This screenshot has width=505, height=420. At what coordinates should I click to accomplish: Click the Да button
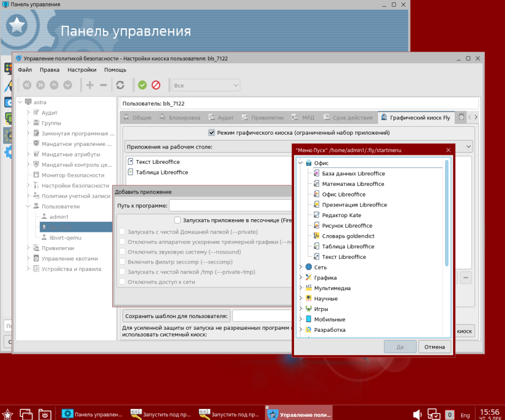coord(400,347)
